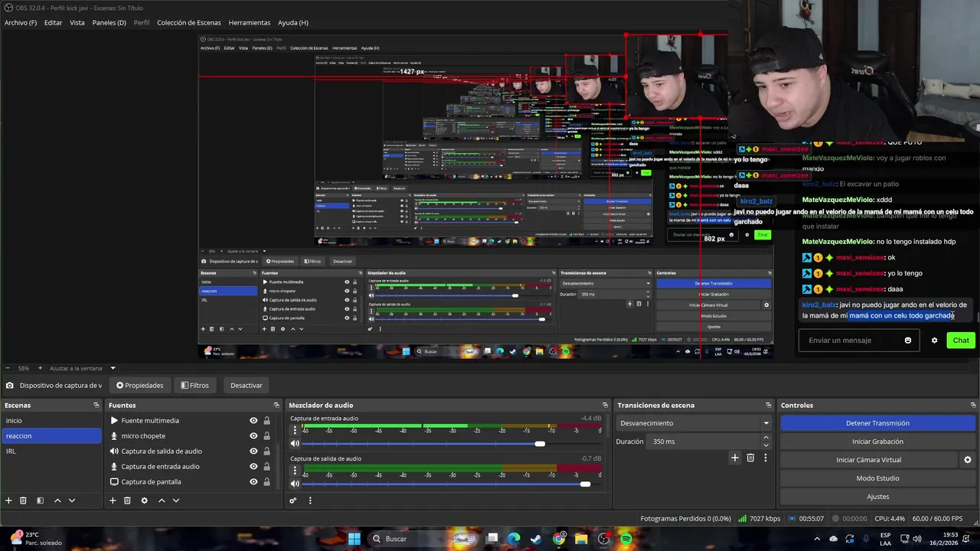Screen dimensions: 980x551
Task: Open the Vista menu
Action: 77,23
